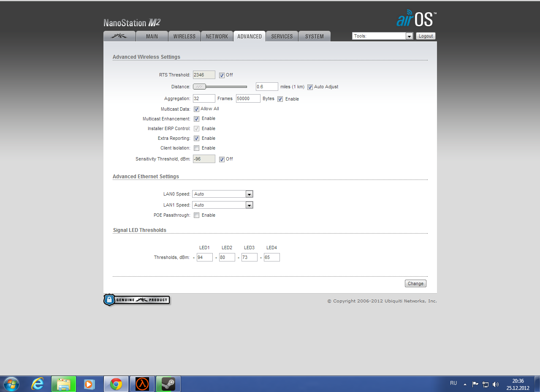Open Windows Explorer from taskbar
The image size is (540, 392).
64,384
